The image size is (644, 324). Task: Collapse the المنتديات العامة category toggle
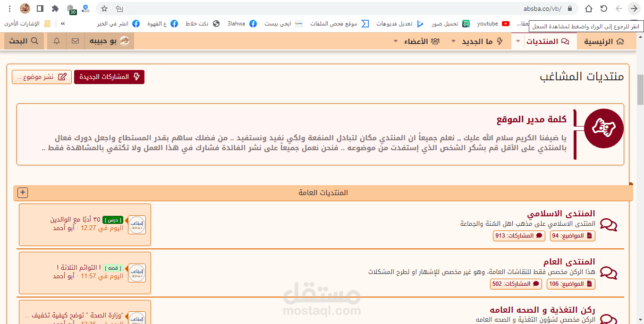click(23, 193)
